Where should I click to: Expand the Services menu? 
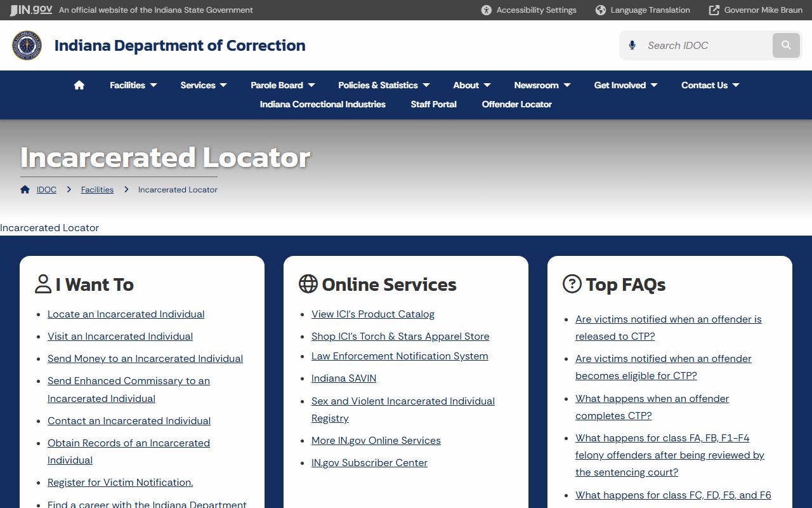204,85
